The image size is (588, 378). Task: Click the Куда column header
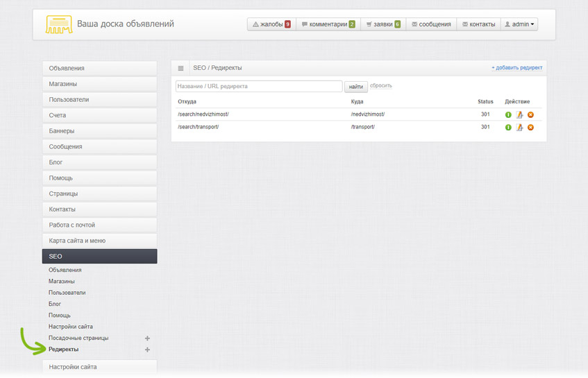357,101
